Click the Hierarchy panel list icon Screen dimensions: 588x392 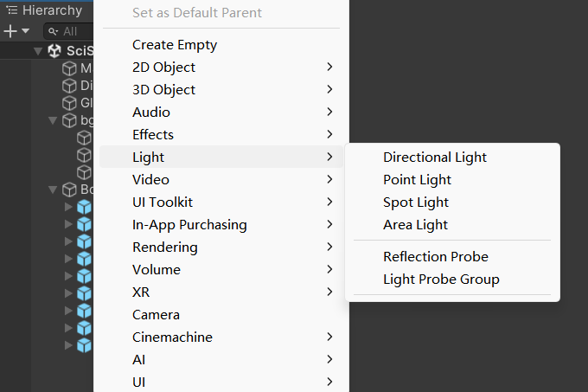(x=12, y=11)
